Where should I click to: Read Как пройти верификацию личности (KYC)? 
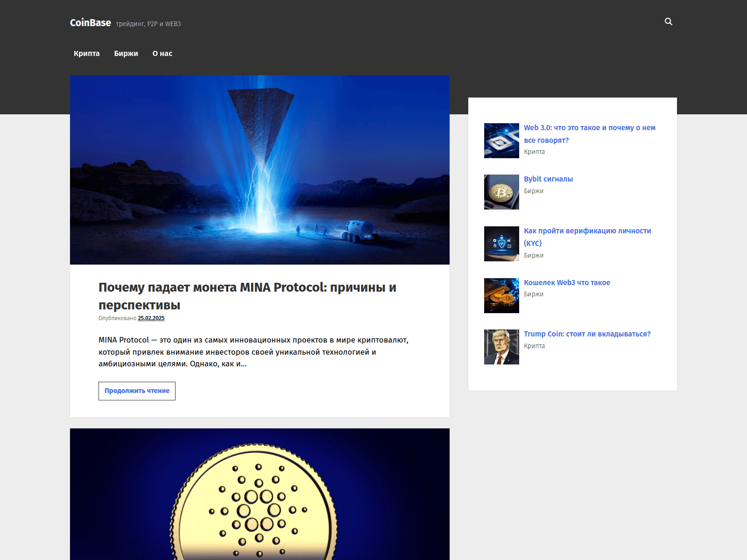click(587, 237)
